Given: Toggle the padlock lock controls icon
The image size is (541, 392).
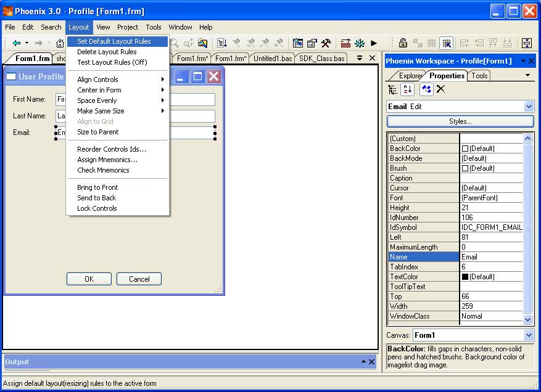Looking at the screenshot, I should point(403,43).
